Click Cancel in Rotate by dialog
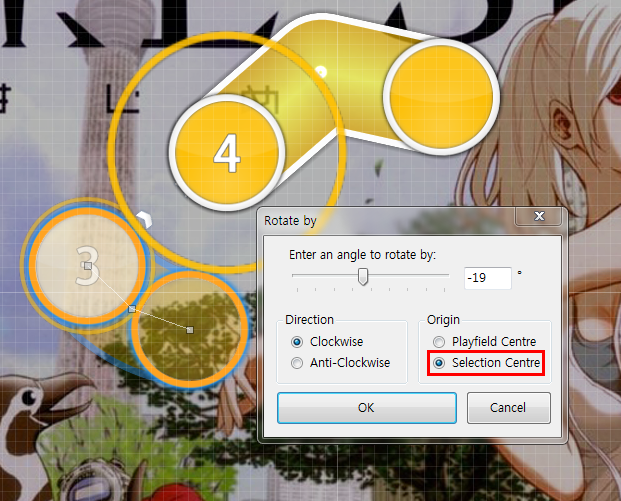This screenshot has height=501, width=621. click(x=509, y=408)
